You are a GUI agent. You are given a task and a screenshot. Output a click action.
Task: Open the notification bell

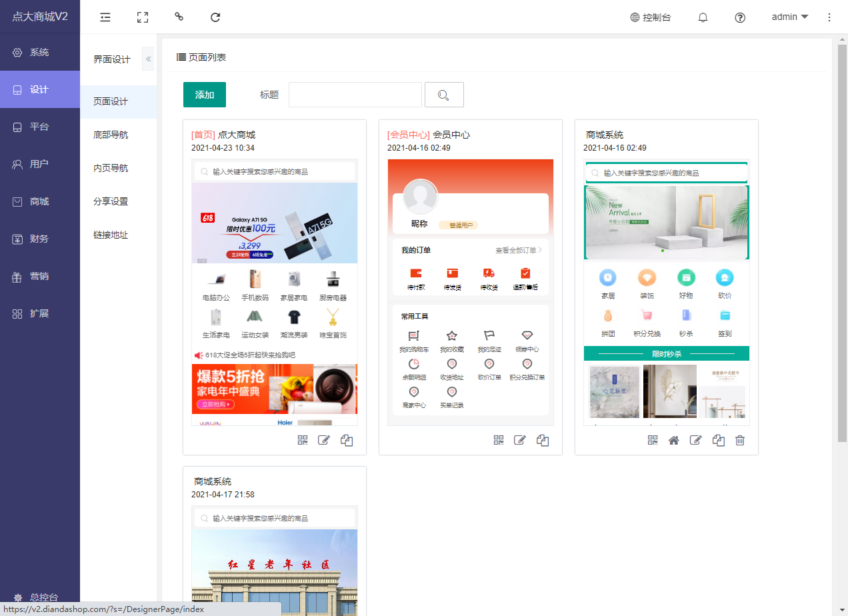703,17
